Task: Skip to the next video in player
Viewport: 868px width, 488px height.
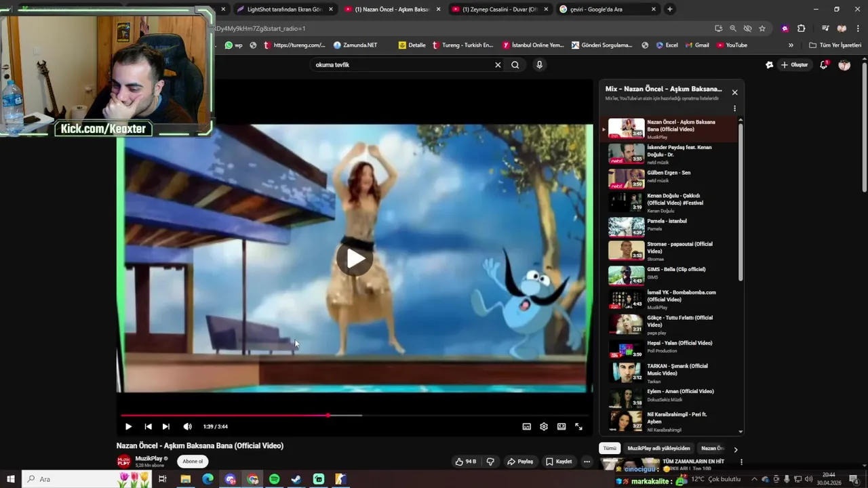Action: [165, 426]
